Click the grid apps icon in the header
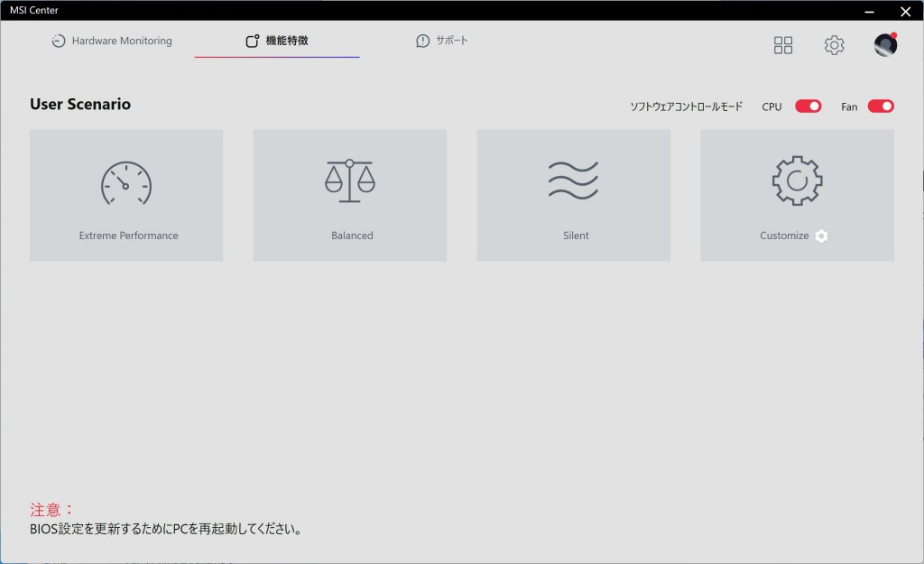 782,45
